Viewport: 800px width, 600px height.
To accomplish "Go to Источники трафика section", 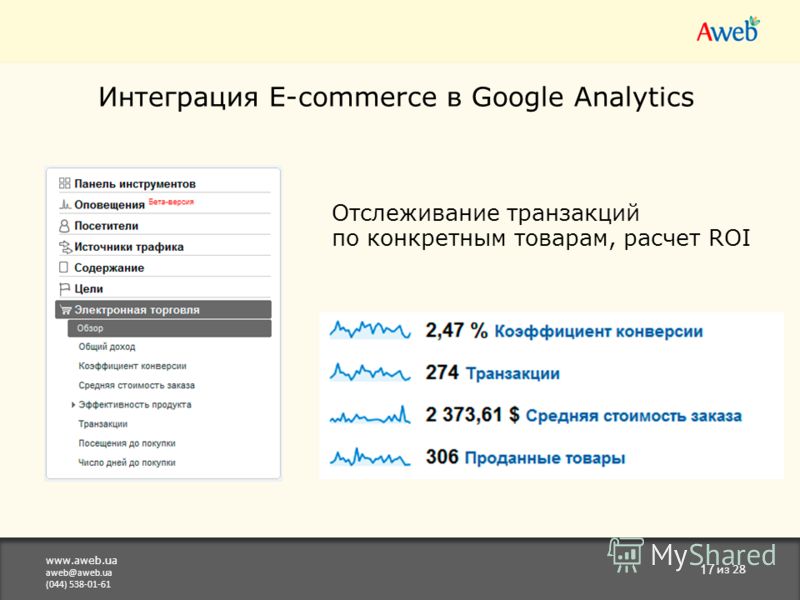I will pyautogui.click(x=129, y=247).
